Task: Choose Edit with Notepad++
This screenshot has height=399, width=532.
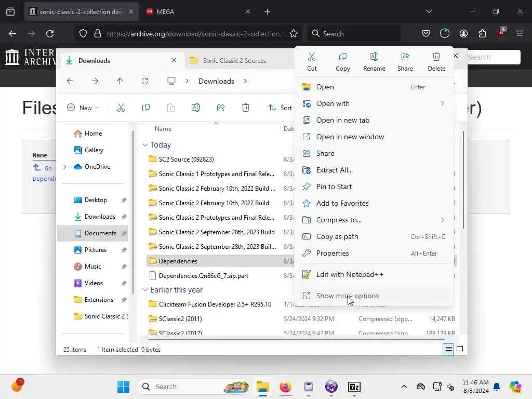Action: point(374,274)
